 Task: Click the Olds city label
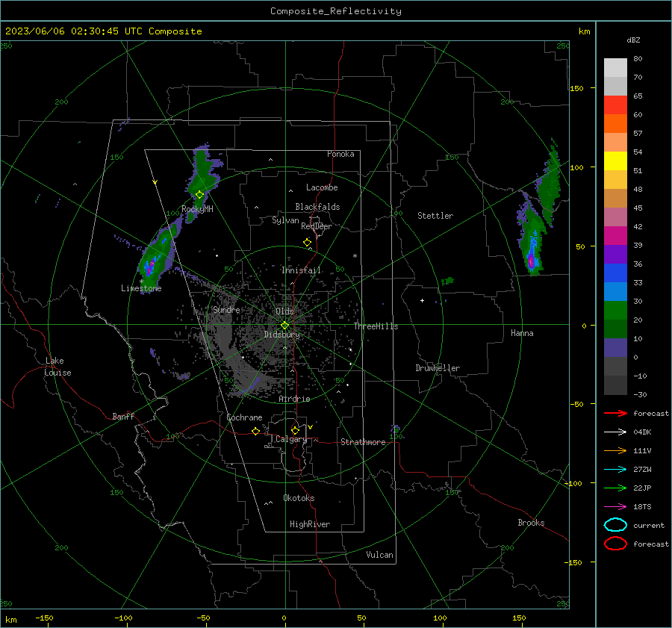coord(284,311)
